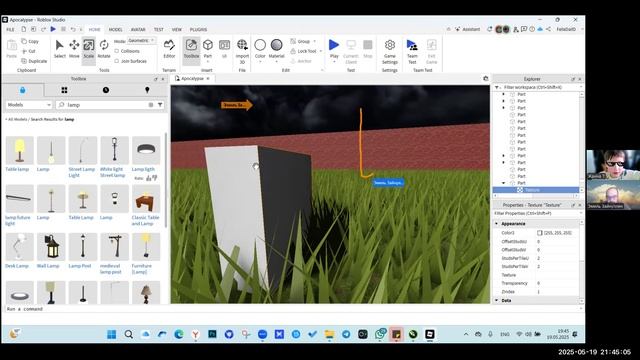Viewport: 640px width, 360px height.
Task: Select the Texture item in Explorer
Action: point(532,190)
